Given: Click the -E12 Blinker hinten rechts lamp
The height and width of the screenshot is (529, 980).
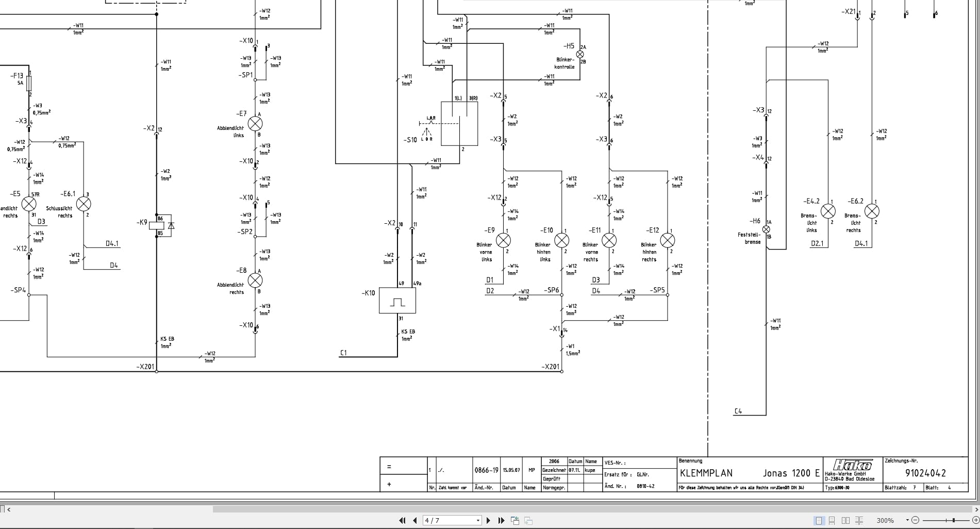Looking at the screenshot, I should pos(668,240).
